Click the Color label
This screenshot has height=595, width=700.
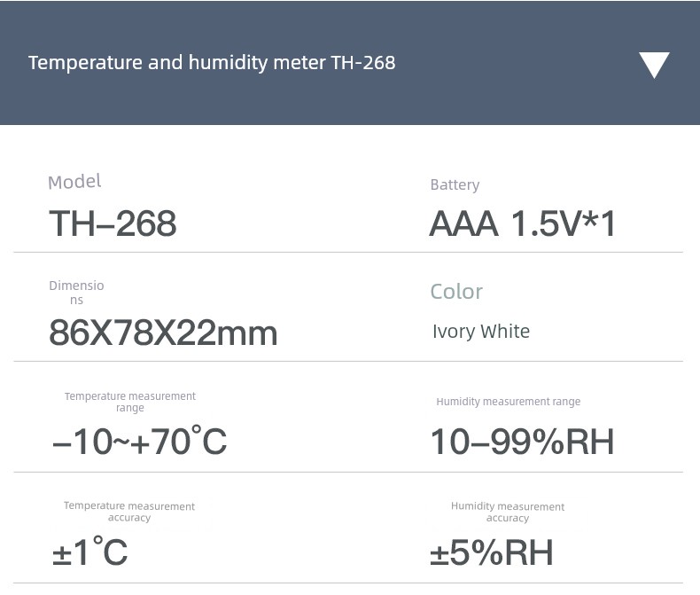pos(456,292)
